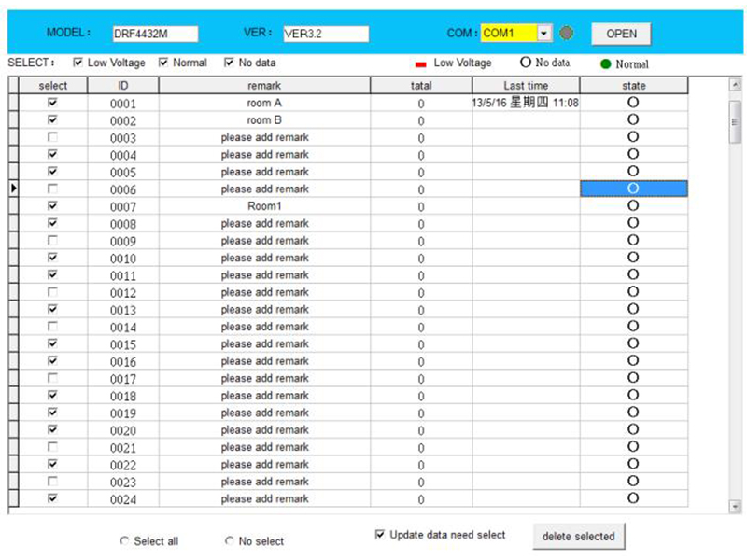747x560 pixels.
Task: Open the COM port dropdown arrow
Action: pos(544,34)
